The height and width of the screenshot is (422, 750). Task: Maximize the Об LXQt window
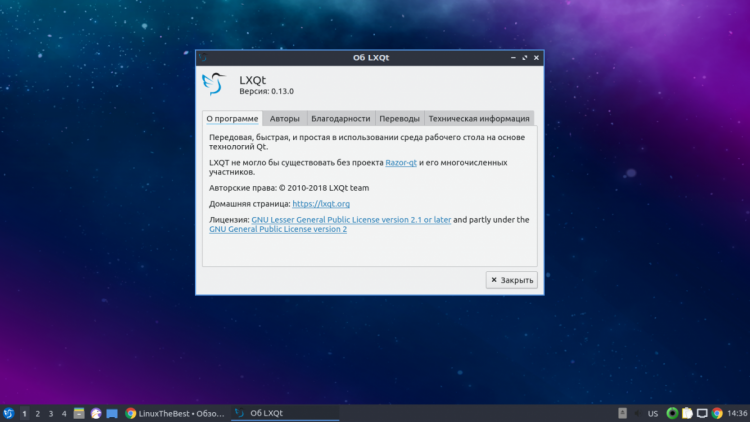(525, 57)
